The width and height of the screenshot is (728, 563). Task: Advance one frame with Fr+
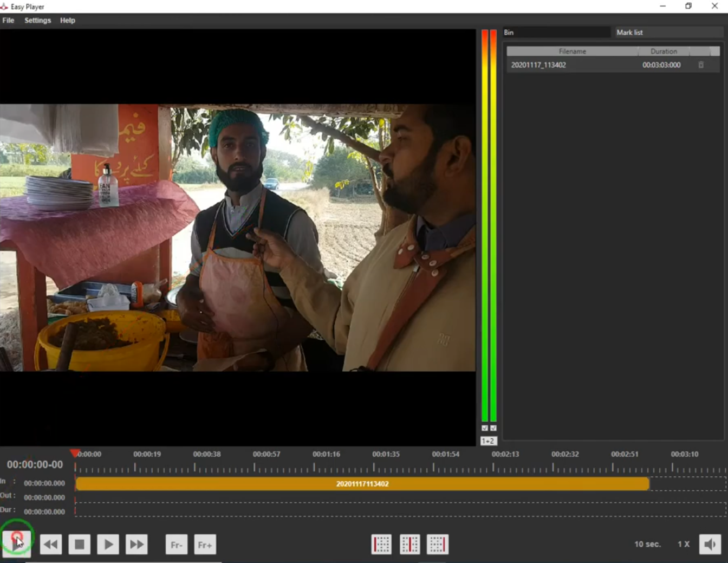(205, 545)
